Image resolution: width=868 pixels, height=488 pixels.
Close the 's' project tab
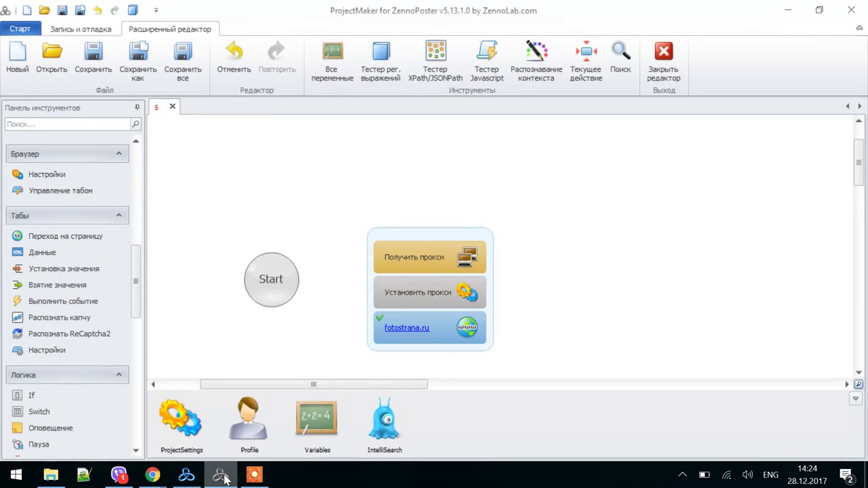(x=172, y=106)
